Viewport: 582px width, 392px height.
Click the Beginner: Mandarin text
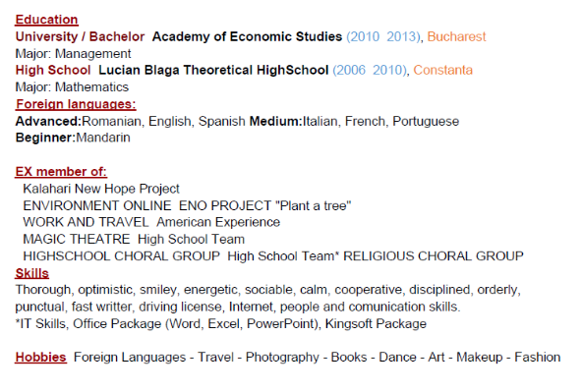73,138
